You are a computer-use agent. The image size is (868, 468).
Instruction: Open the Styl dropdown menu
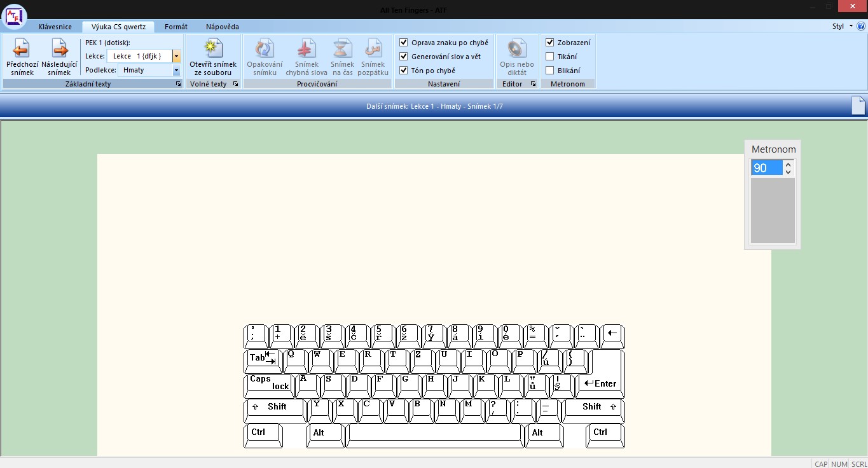pos(841,27)
